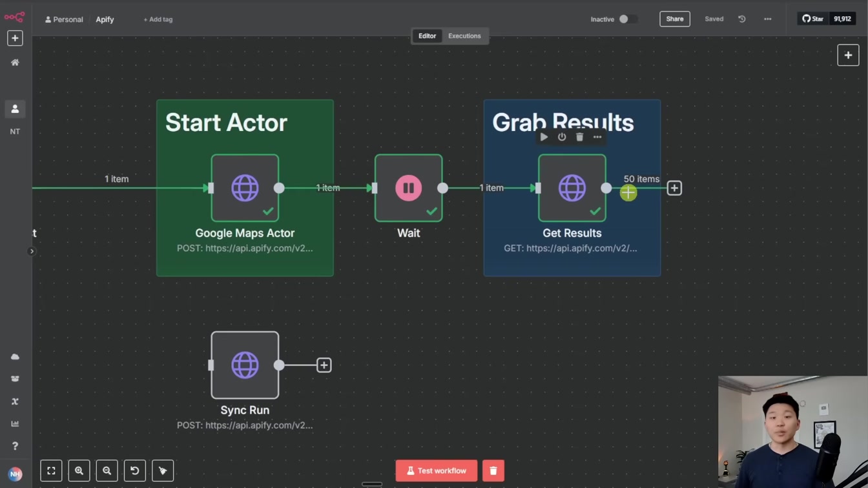This screenshot has height=488, width=868.
Task: Select the Wait node
Action: click(408, 188)
